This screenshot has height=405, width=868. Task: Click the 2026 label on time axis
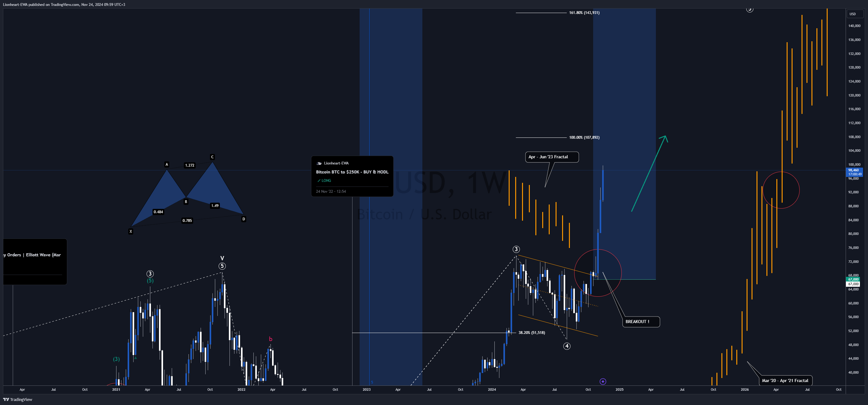point(745,389)
